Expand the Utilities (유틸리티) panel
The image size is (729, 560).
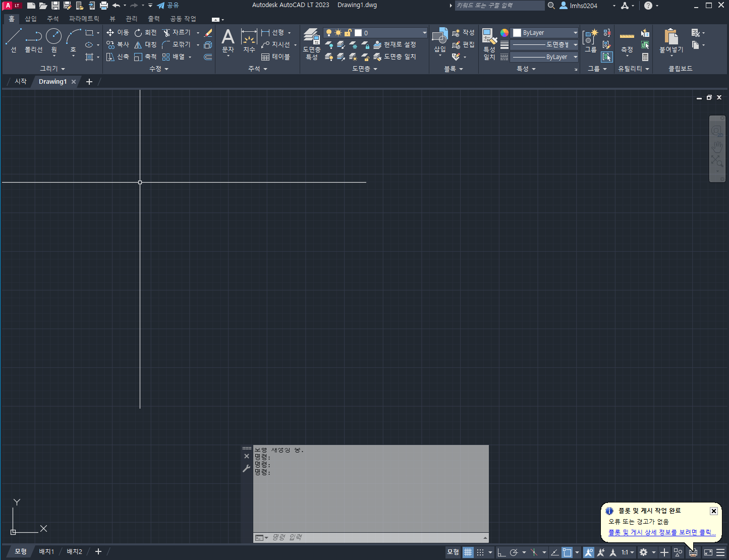click(x=634, y=69)
